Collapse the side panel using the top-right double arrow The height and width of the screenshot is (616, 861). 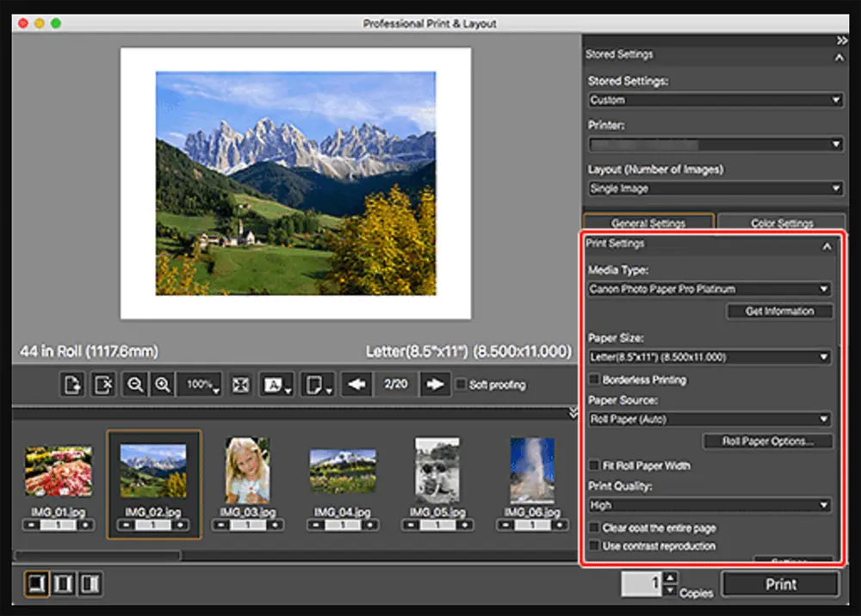click(842, 40)
